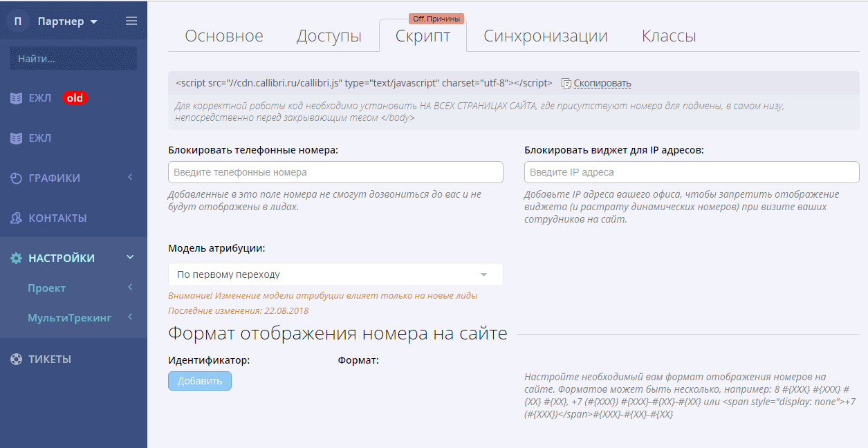Click the Off. Причины badge above the Скрипт tab

pyautogui.click(x=436, y=19)
